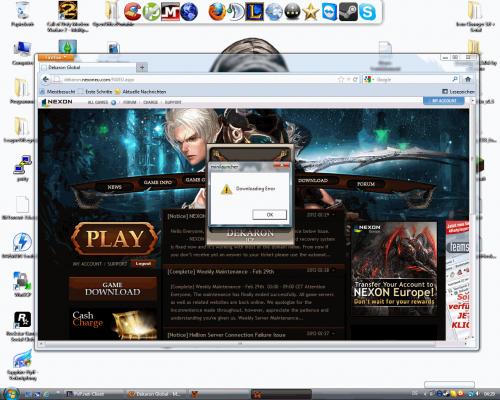Click the gold star dock icon

(x=310, y=12)
